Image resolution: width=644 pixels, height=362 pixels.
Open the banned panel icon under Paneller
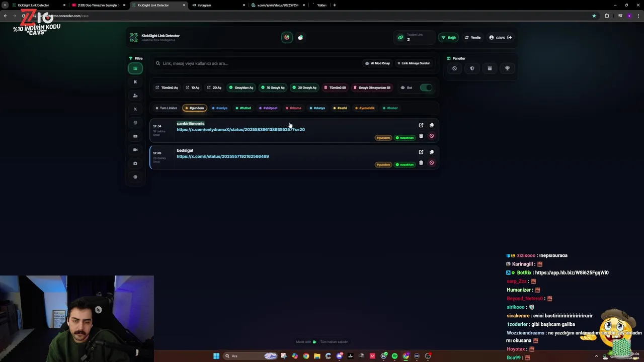pos(454,68)
